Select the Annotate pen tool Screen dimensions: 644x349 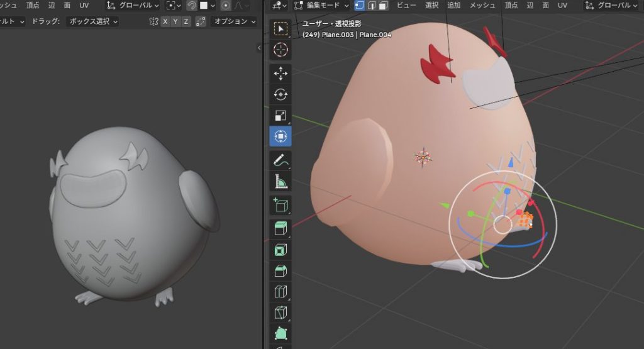pyautogui.click(x=280, y=160)
